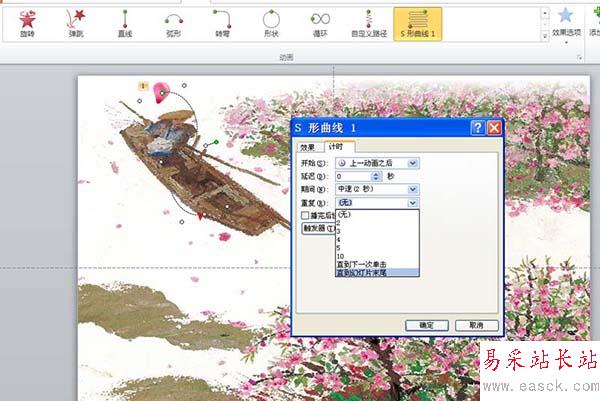The image size is (600, 401).
Task: Choose 直到下一次单击 repeat option
Action: (377, 264)
